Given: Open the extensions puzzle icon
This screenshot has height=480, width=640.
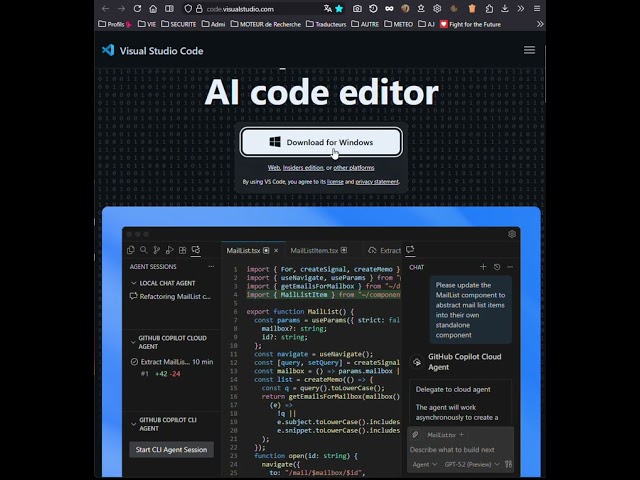Looking at the screenshot, I should point(489,9).
